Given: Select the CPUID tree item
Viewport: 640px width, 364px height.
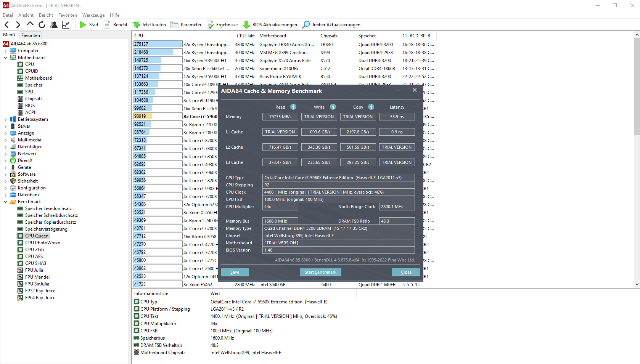Looking at the screenshot, I should (x=31, y=71).
